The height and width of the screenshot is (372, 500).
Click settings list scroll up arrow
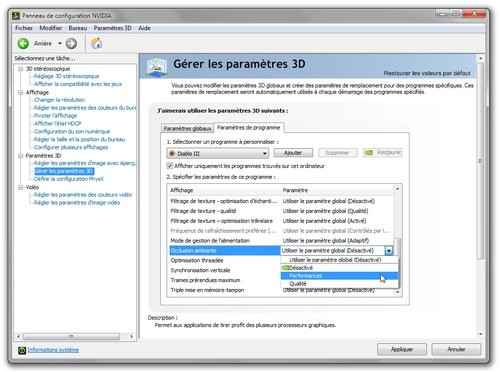pyautogui.click(x=397, y=189)
